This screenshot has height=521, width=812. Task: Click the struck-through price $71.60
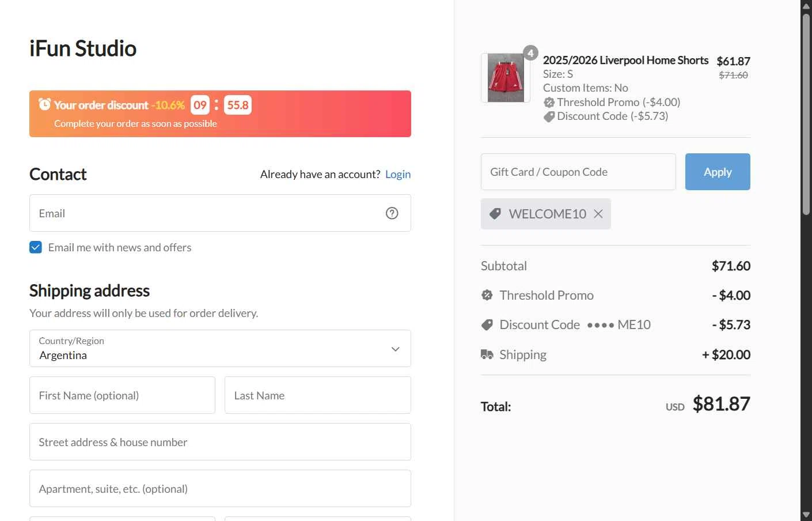click(733, 75)
